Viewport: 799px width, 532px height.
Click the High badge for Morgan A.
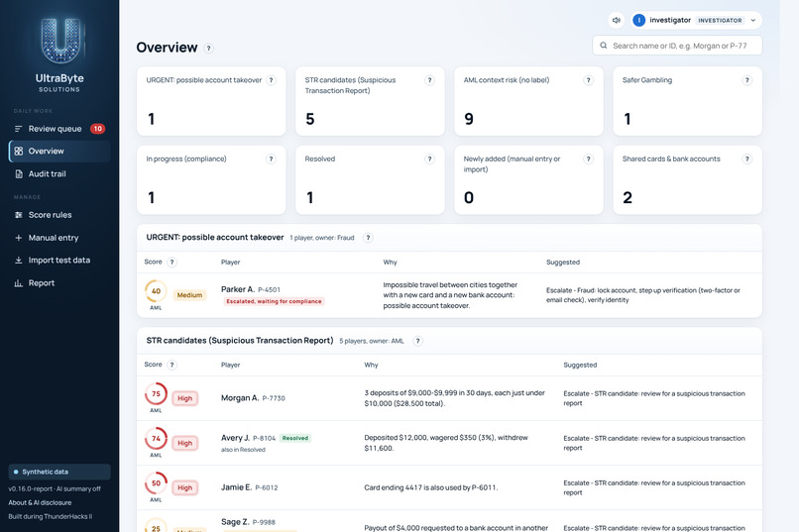click(185, 398)
